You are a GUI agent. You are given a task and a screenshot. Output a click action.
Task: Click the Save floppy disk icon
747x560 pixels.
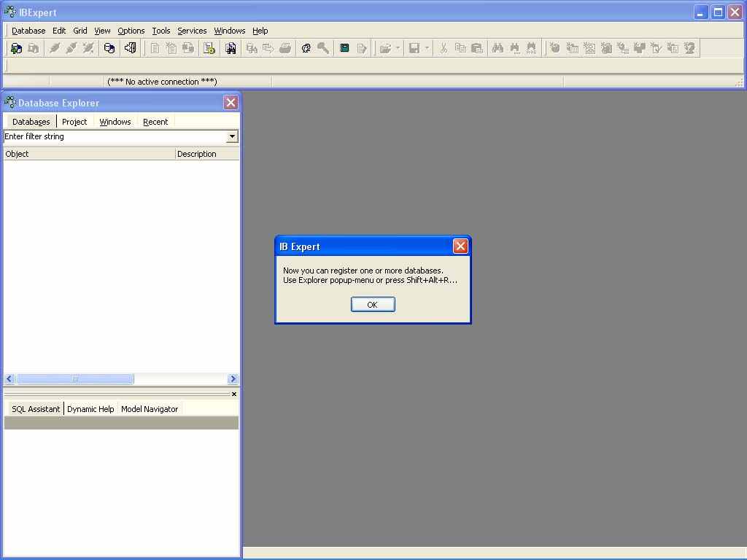pyautogui.click(x=414, y=48)
